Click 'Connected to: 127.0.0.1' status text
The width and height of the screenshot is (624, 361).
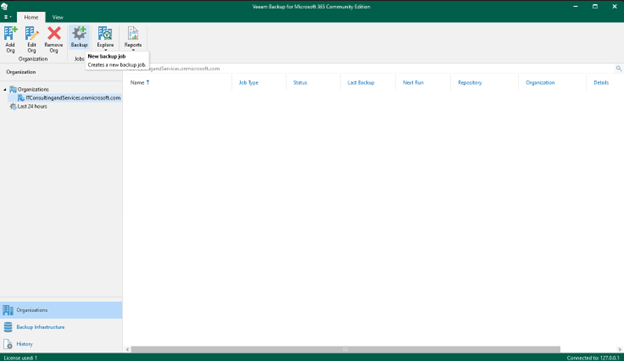(593, 358)
